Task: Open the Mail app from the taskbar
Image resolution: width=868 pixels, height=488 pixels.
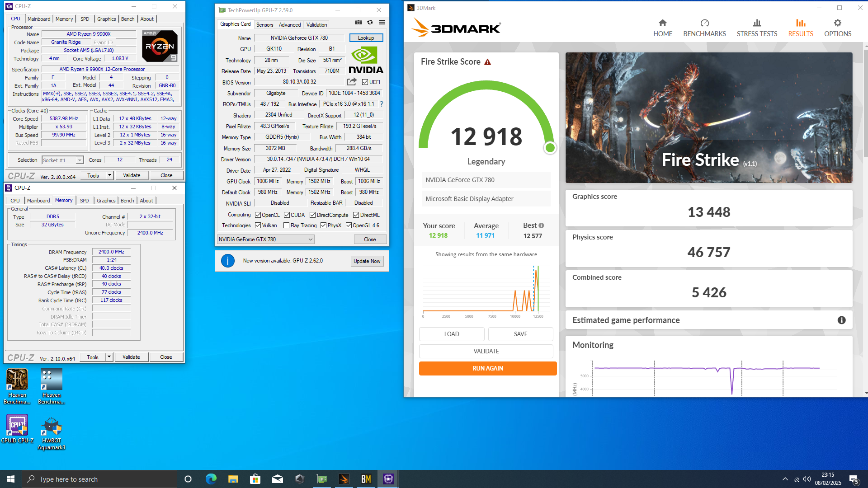Action: click(277, 479)
